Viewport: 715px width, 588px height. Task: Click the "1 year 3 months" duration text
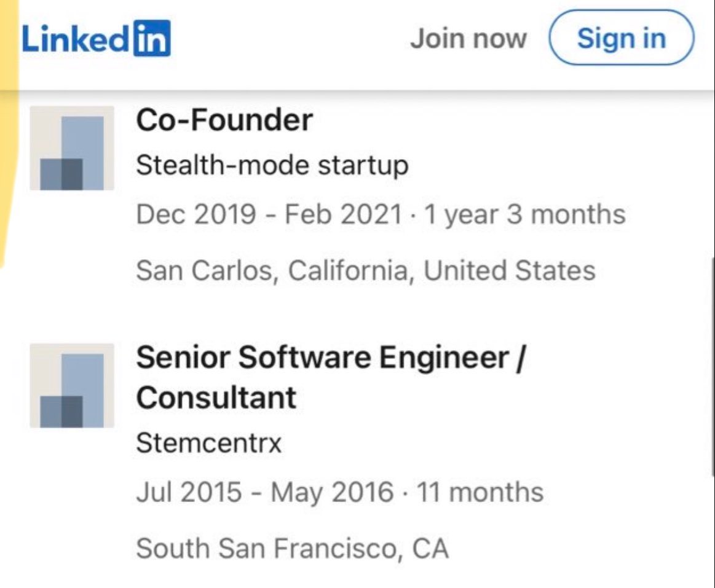tap(525, 214)
